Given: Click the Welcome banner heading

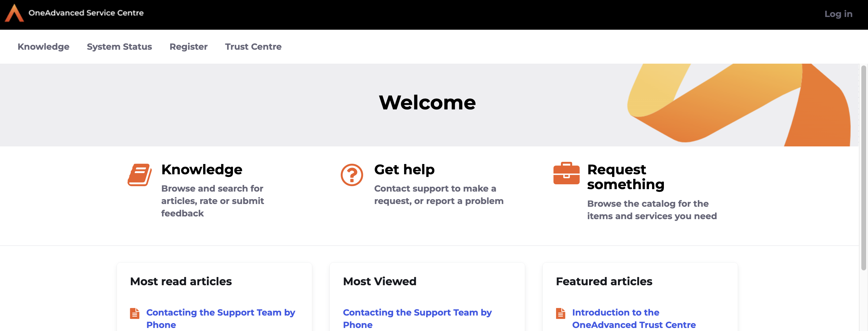Looking at the screenshot, I should tap(427, 102).
